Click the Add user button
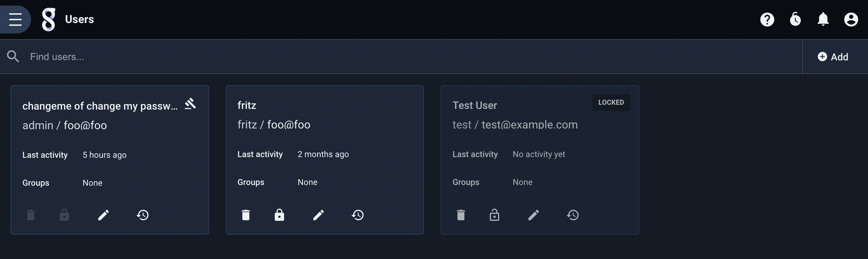Viewport: 868px width, 259px height. [x=833, y=57]
